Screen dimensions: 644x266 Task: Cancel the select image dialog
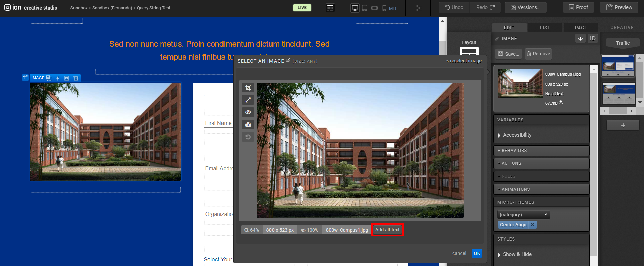pos(459,253)
